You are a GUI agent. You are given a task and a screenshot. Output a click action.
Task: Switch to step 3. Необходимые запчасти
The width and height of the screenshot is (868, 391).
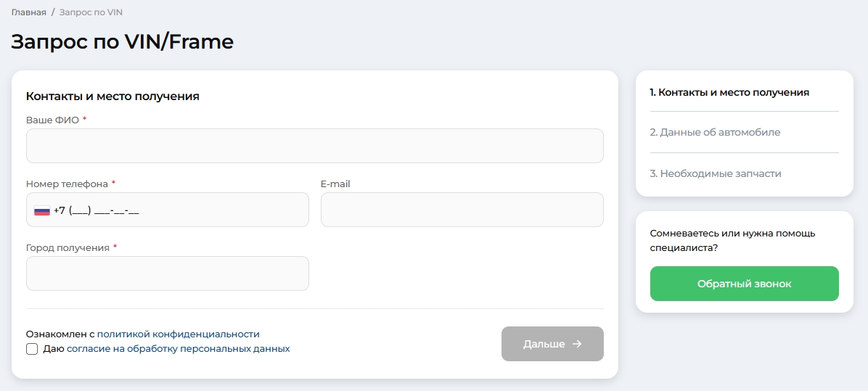(x=716, y=173)
